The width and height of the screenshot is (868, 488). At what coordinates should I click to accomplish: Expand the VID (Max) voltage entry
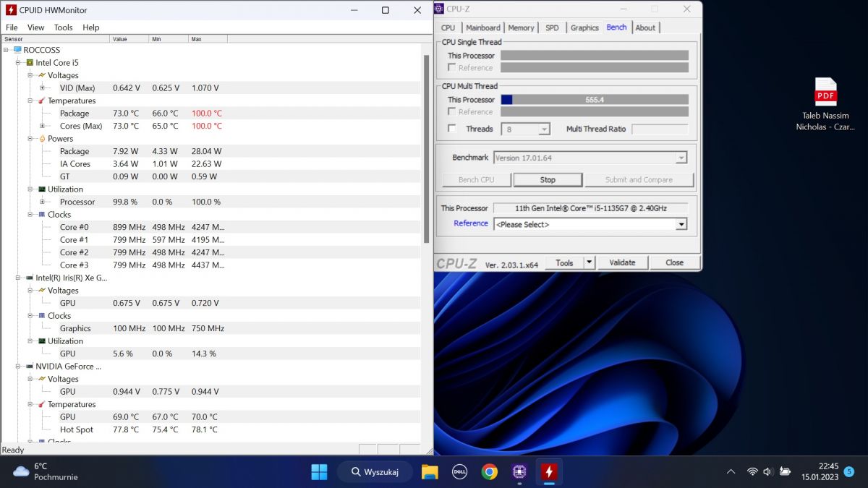[43, 88]
